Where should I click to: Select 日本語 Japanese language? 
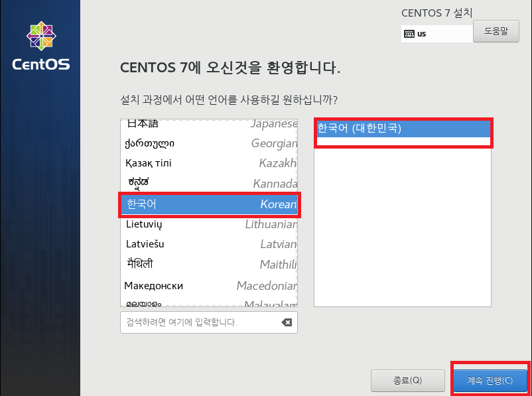click(209, 124)
